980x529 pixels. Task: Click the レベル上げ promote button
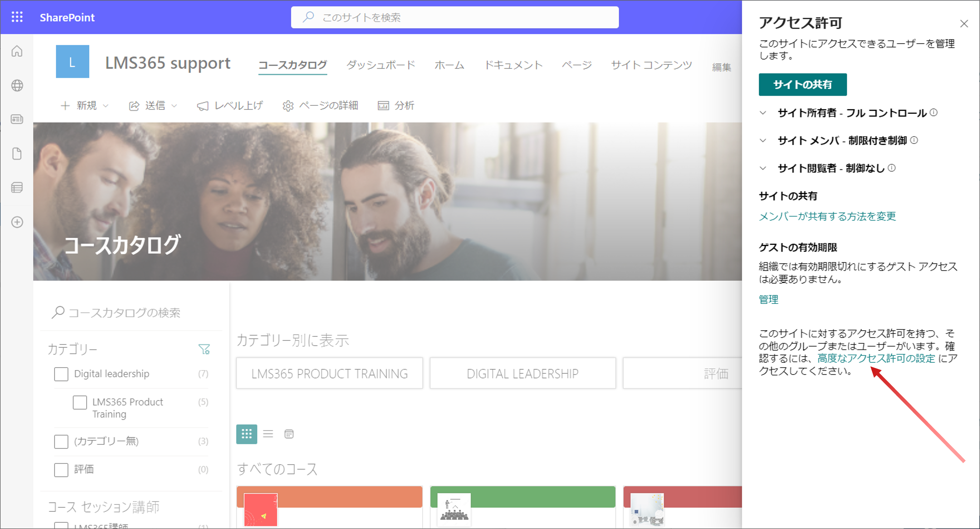[230, 105]
